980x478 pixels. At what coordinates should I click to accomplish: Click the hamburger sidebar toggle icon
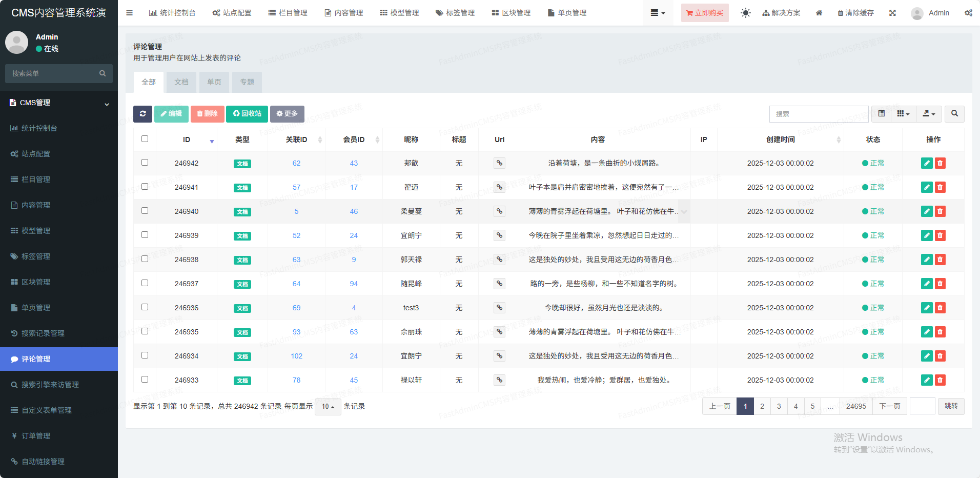tap(130, 13)
